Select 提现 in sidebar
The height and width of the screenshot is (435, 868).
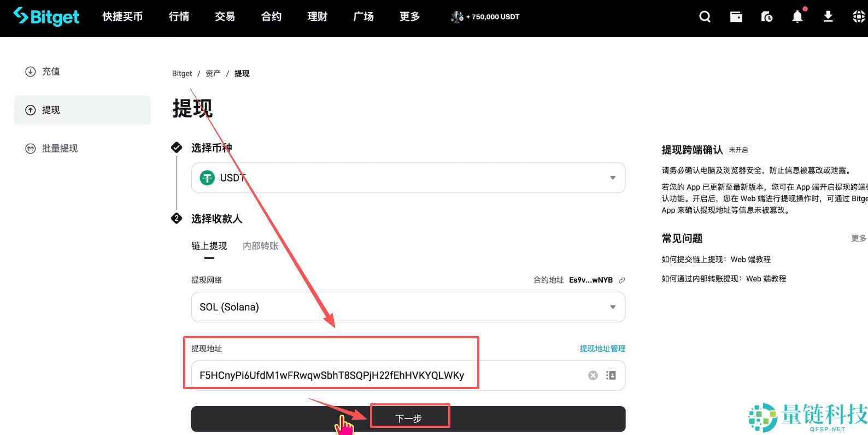(82, 110)
